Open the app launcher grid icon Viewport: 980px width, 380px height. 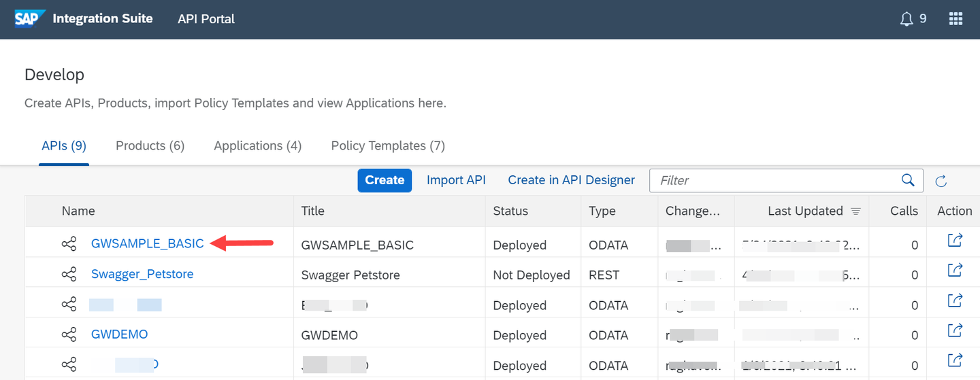pyautogui.click(x=955, y=19)
